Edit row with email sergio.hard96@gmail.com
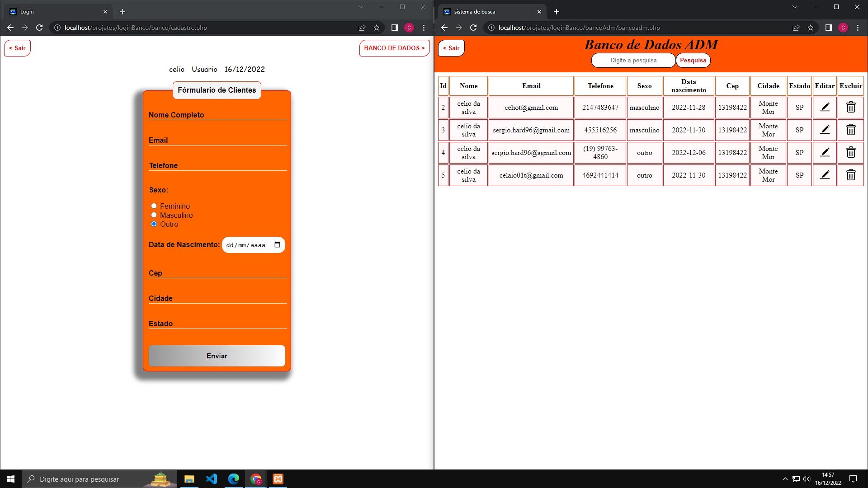Viewport: 868px width, 488px height. click(x=825, y=130)
